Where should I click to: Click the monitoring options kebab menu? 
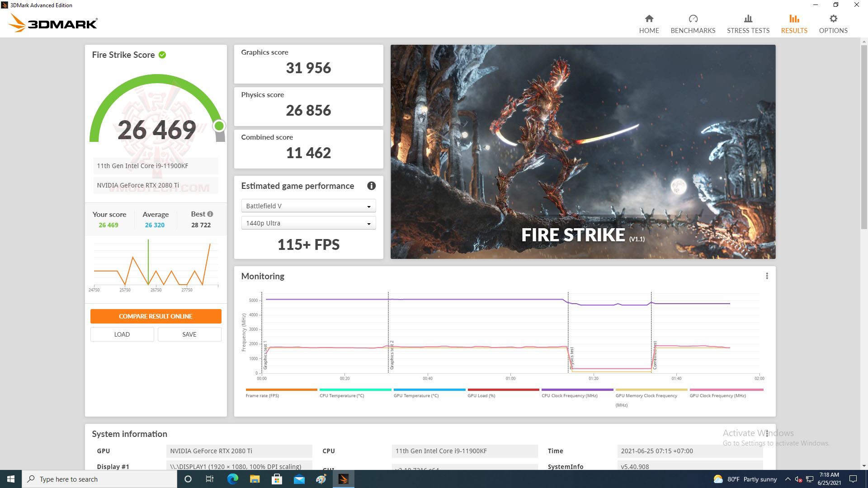click(767, 276)
